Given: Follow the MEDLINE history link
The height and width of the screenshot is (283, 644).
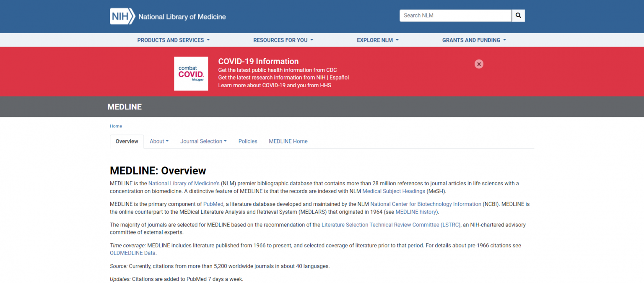Looking at the screenshot, I should click(415, 212).
